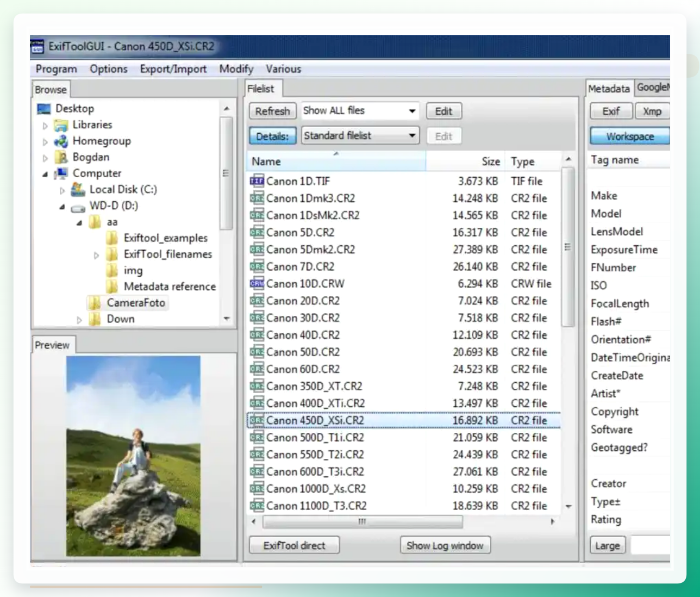The width and height of the screenshot is (700, 597).
Task: Click the input field next to Large
Action: (651, 545)
